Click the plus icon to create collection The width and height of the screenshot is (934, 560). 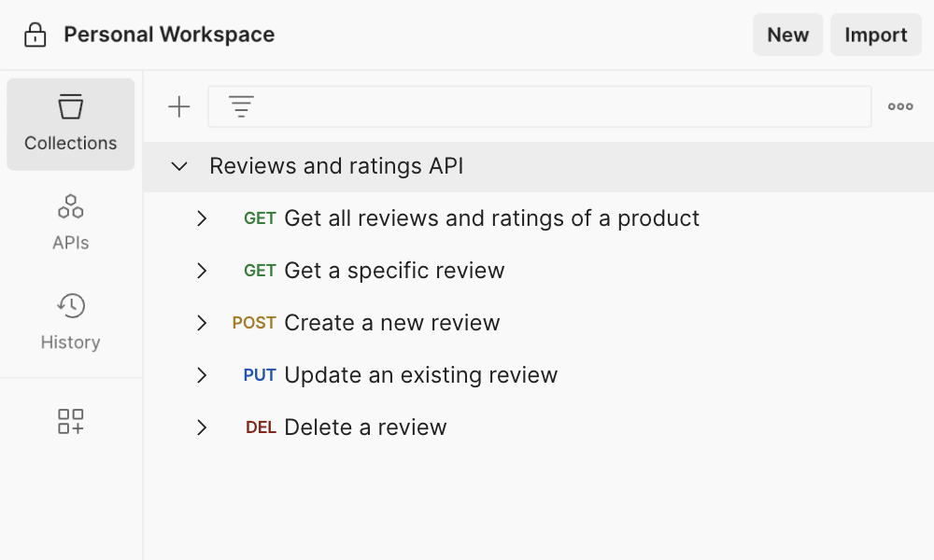[x=178, y=107]
